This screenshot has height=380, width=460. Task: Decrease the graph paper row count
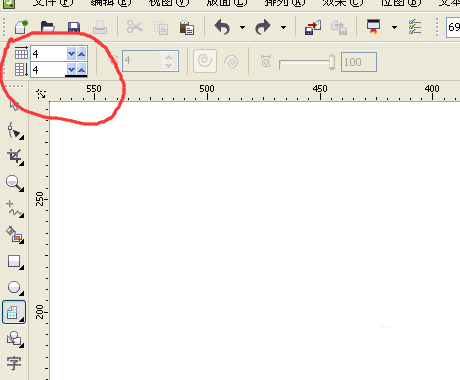pyautogui.click(x=71, y=70)
